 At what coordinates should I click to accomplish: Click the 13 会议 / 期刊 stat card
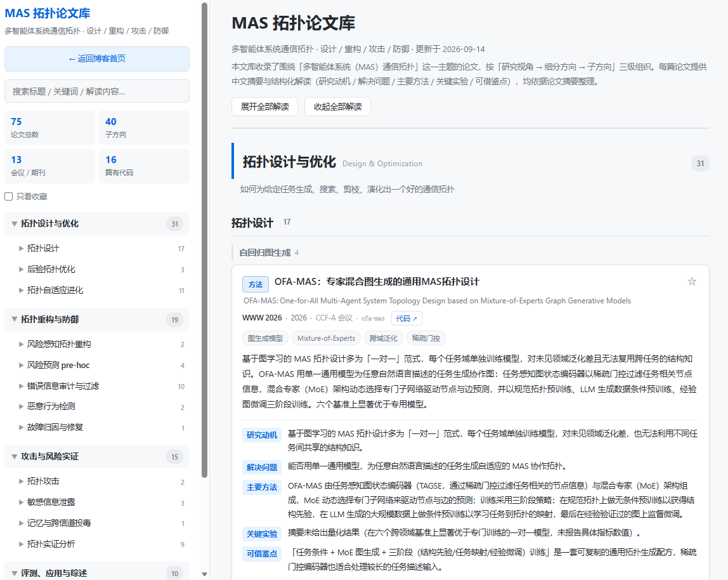49,166
